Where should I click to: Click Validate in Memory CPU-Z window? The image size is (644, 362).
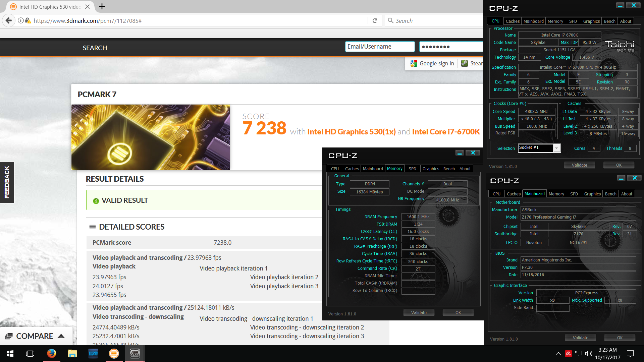click(419, 312)
